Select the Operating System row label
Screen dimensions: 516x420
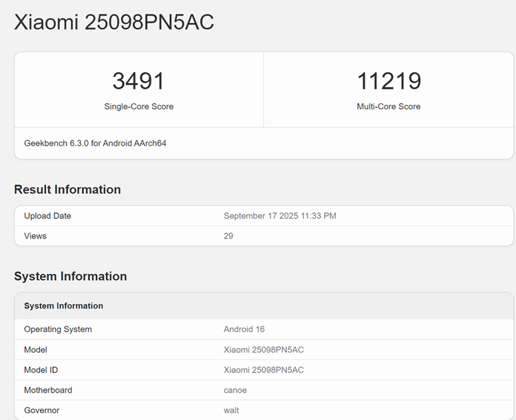tap(58, 329)
